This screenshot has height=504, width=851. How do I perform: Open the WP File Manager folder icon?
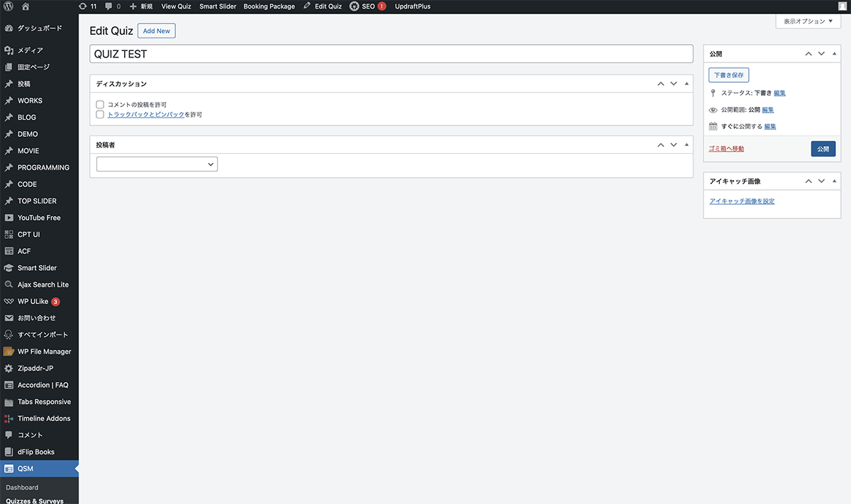point(9,352)
